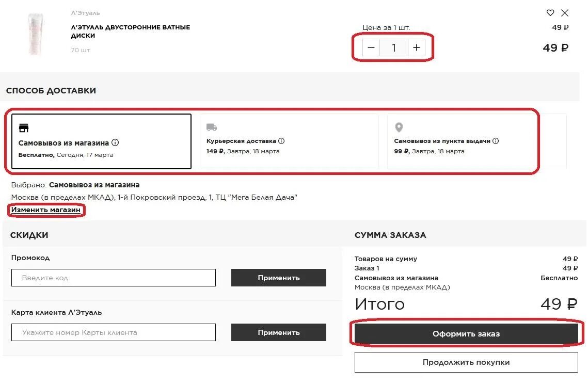Click the Товаров на сумму row label
This screenshot has height=385, width=588.
pyautogui.click(x=386, y=259)
